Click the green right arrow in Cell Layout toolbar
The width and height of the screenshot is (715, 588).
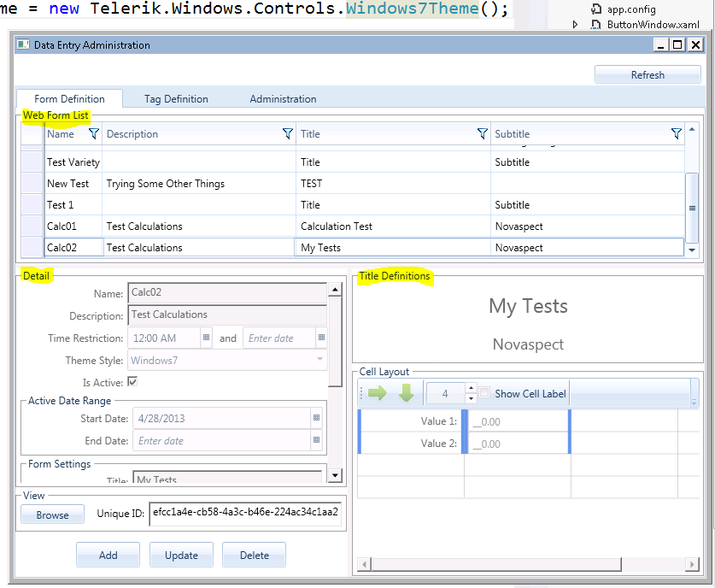coord(377,393)
